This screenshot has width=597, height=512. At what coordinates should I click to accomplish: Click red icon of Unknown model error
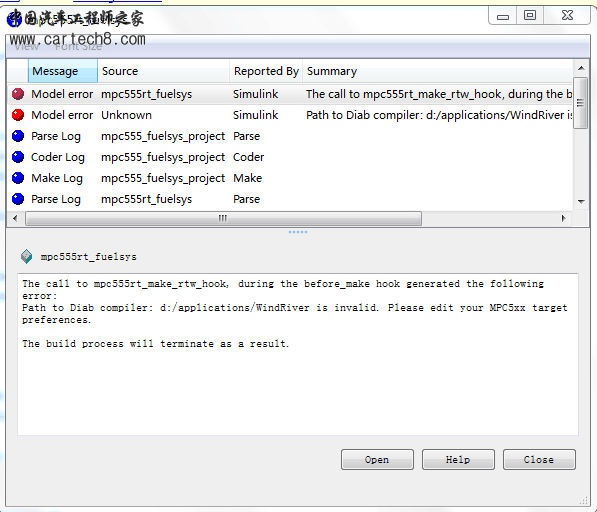point(18,115)
